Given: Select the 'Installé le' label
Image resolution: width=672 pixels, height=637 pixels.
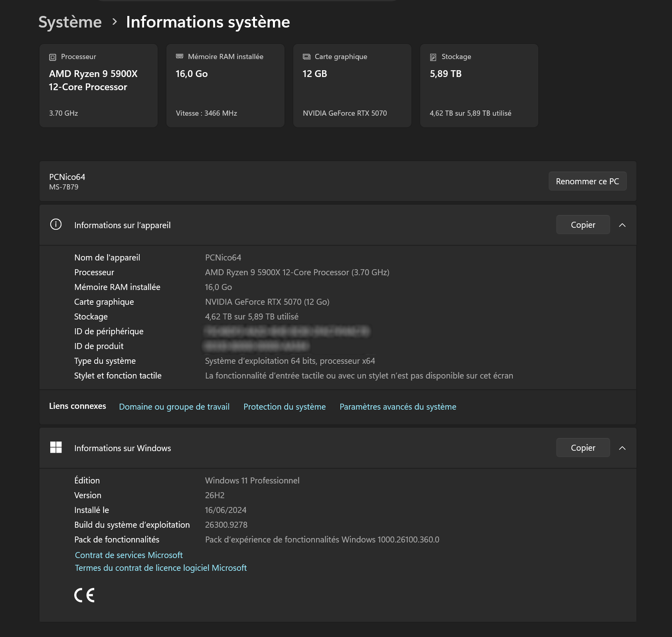Looking at the screenshot, I should tap(91, 510).
